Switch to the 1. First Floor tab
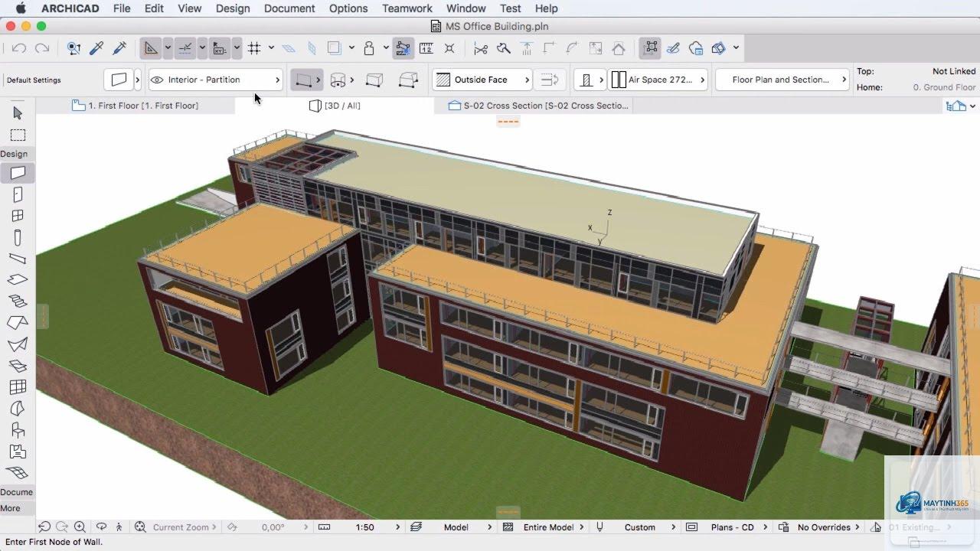The image size is (980, 551). (x=136, y=106)
